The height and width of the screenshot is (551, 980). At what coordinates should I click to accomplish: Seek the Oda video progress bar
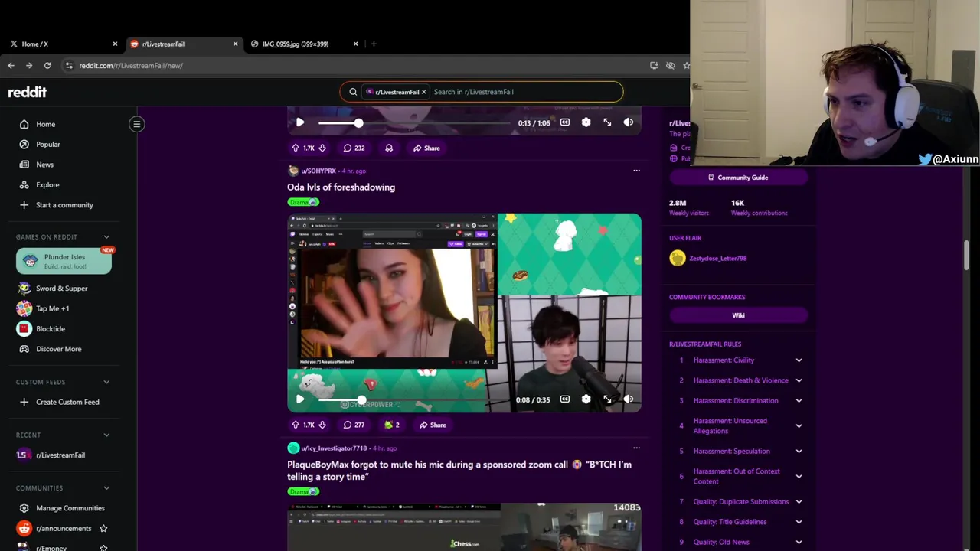coord(414,399)
